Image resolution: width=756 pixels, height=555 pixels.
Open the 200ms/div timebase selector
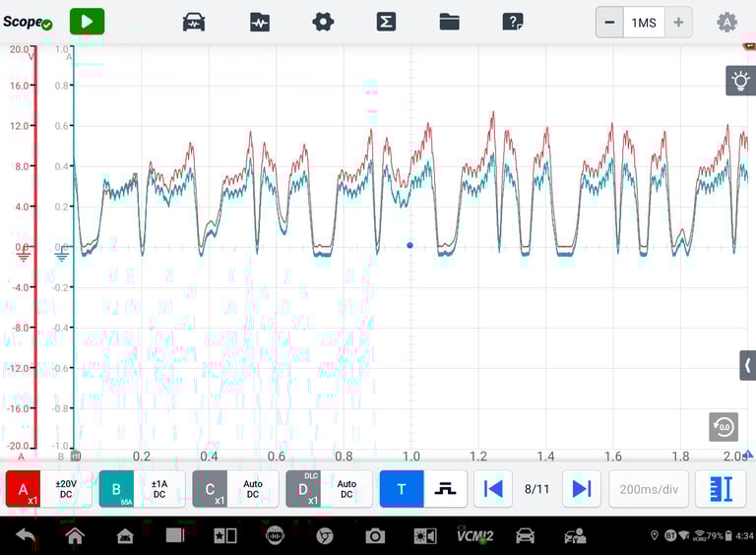point(649,489)
